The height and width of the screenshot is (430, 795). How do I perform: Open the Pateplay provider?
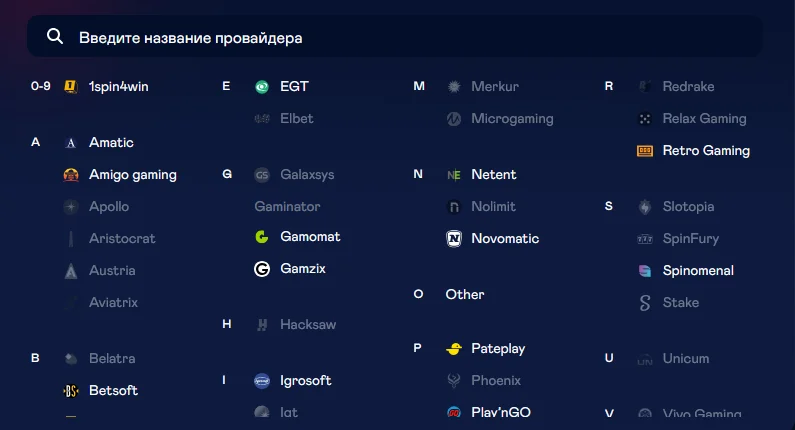click(x=498, y=349)
